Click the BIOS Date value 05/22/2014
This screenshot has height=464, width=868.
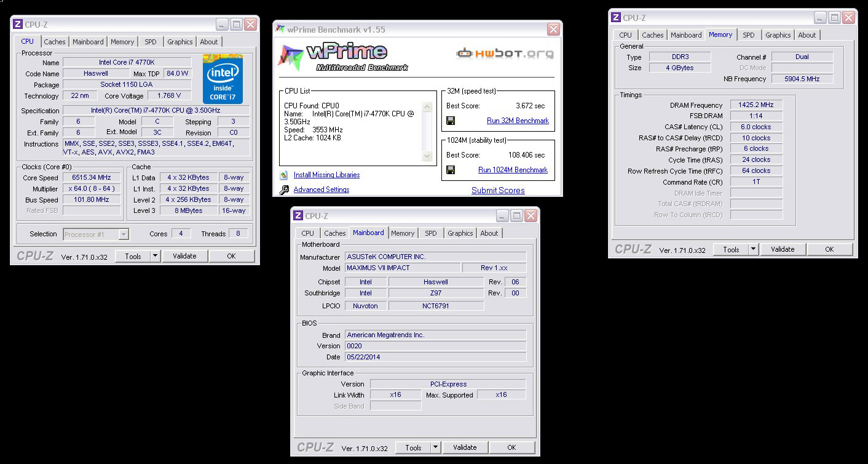(x=436, y=357)
